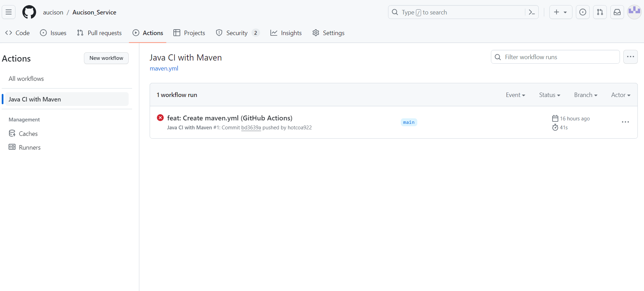The height and width of the screenshot is (291, 644).
Task: Go to GitHub homepage via Octocat logo
Action: 29,12
